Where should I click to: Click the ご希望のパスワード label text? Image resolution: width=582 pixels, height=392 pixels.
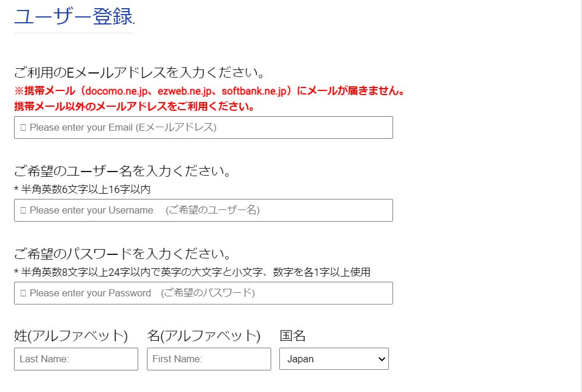click(123, 254)
